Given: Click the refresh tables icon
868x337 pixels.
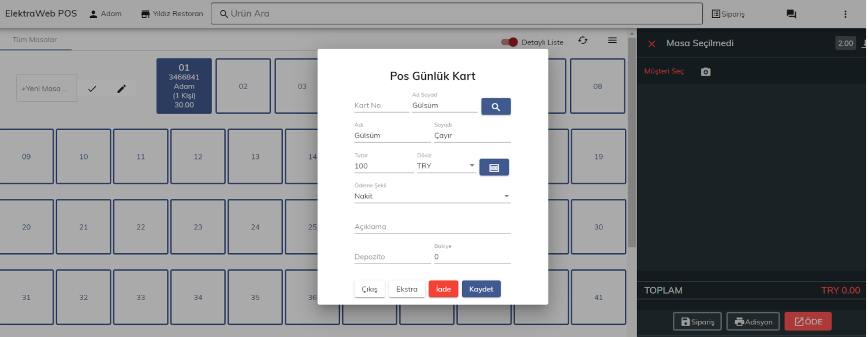Looking at the screenshot, I should point(583,40).
